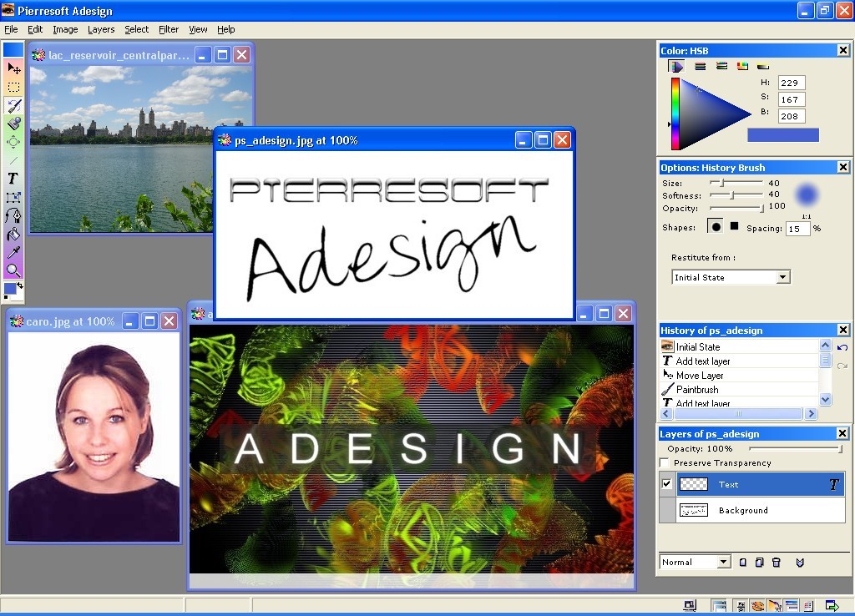Select the History Brush tool
Viewport: 855px width, 616px height.
[13, 105]
